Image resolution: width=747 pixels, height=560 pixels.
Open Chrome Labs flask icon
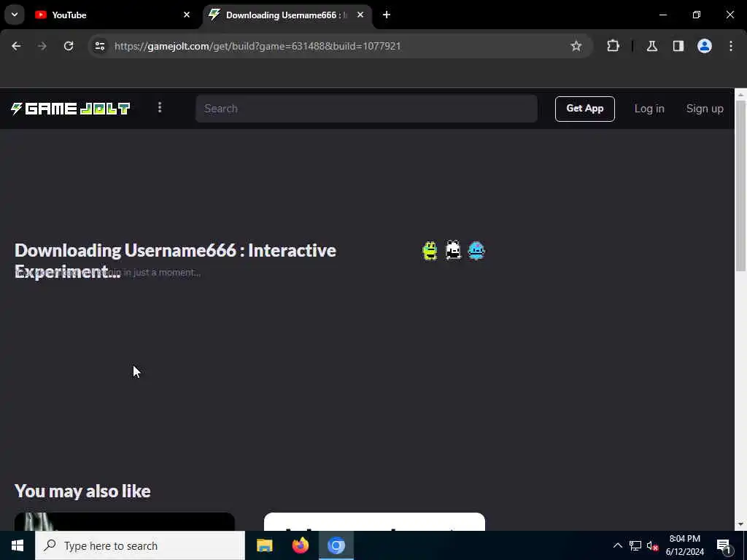tap(652, 46)
